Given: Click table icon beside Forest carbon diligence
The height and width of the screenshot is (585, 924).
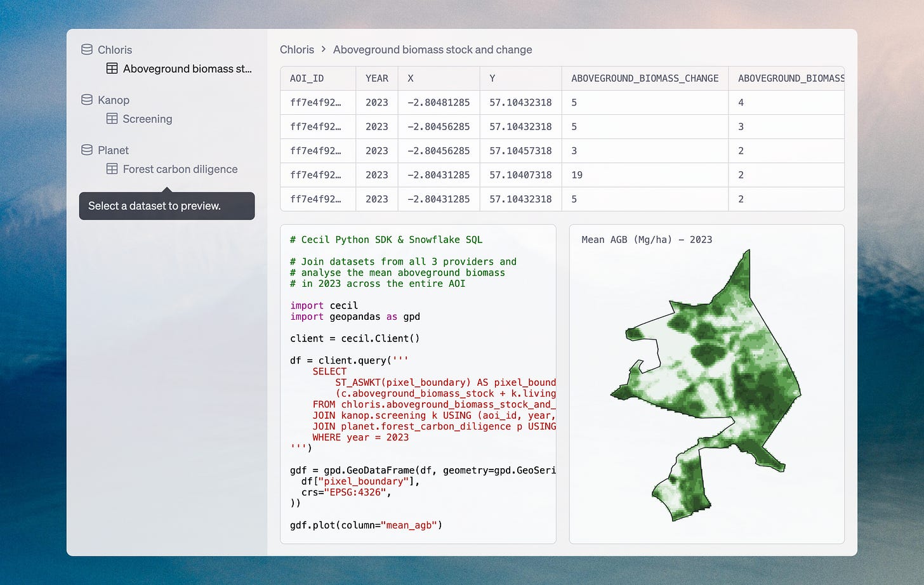Looking at the screenshot, I should tap(112, 169).
